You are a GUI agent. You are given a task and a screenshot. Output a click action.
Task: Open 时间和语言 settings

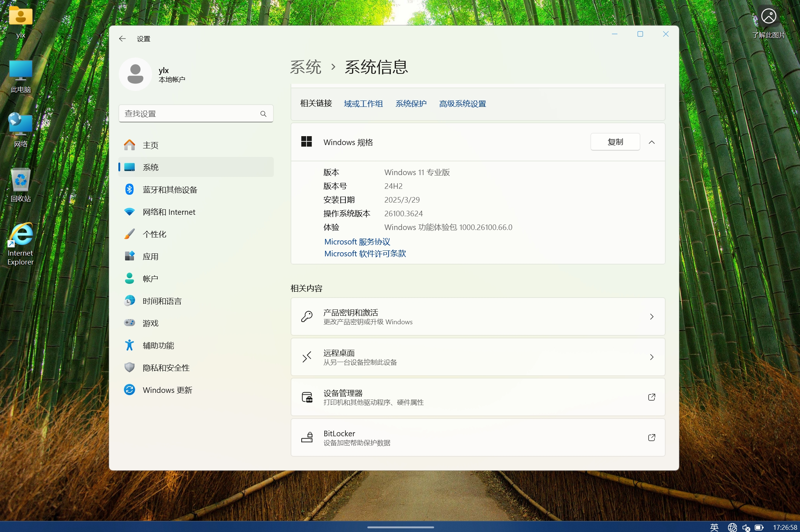tap(196, 301)
